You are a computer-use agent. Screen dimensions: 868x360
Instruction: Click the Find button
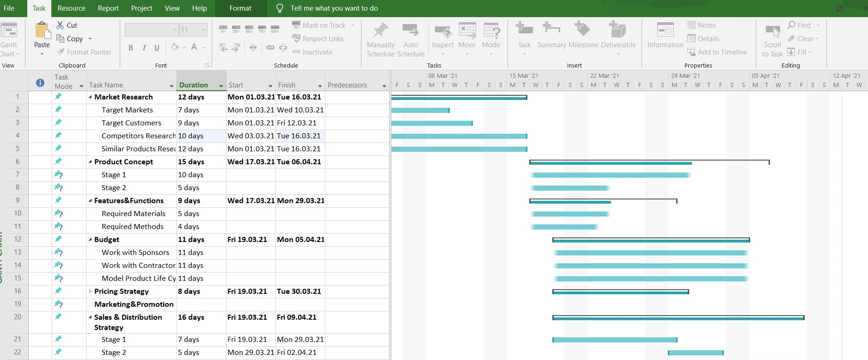(800, 25)
